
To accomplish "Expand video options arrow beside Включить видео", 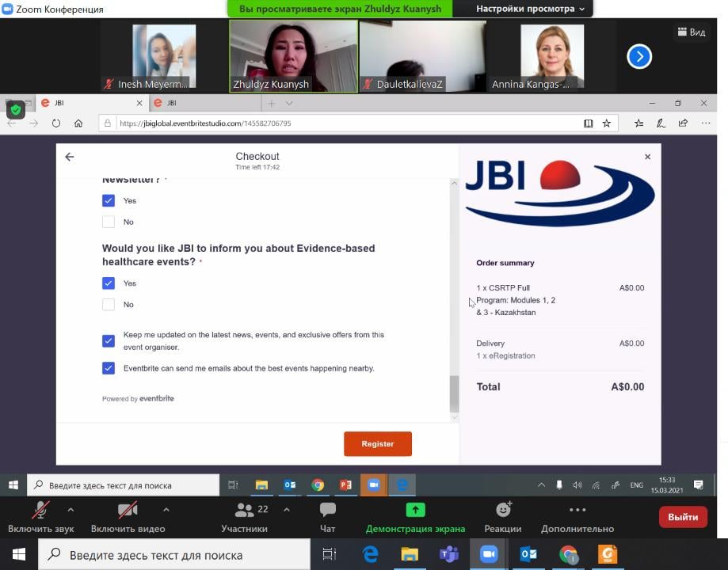I will pos(166,510).
